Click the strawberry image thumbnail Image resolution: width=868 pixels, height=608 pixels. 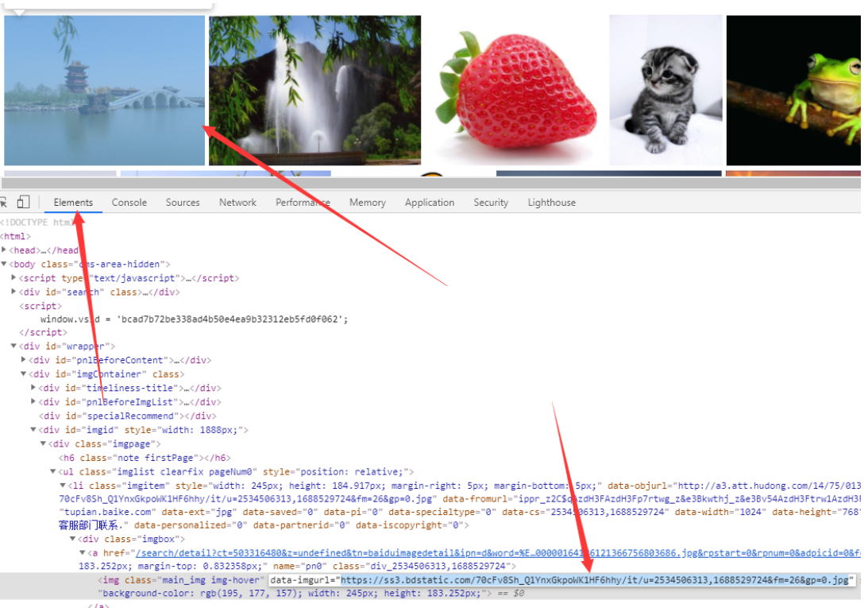pyautogui.click(x=515, y=91)
